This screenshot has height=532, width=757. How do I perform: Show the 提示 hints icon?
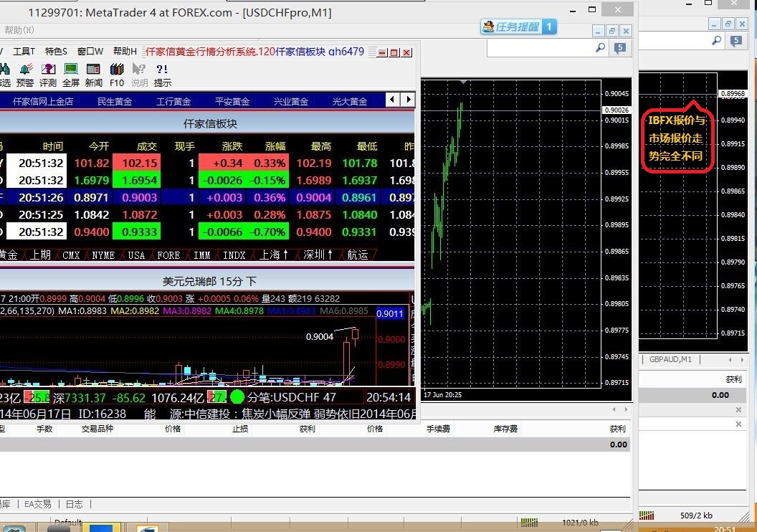(162, 70)
